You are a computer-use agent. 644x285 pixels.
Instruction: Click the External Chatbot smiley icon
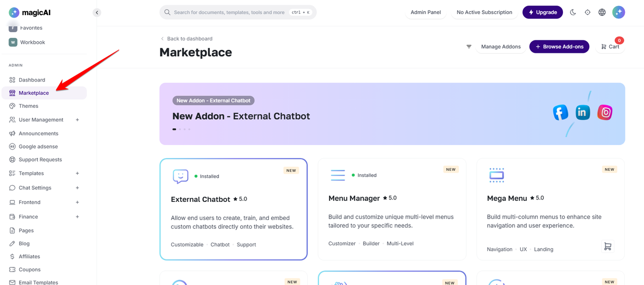(x=181, y=176)
